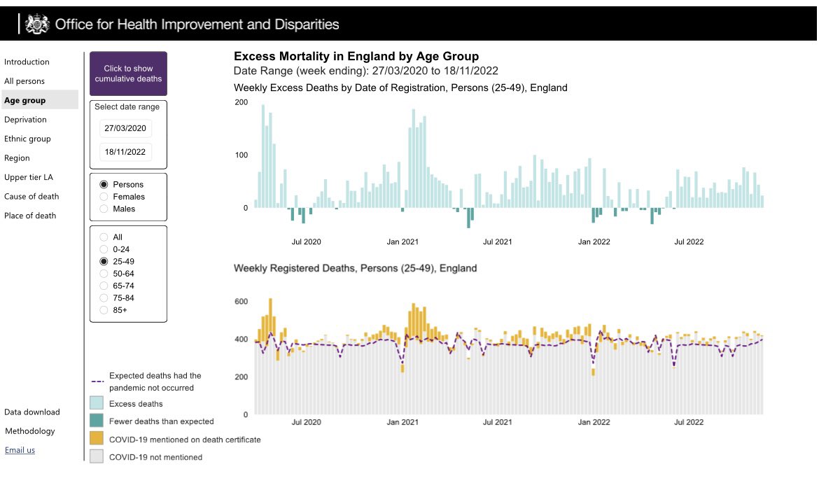The height and width of the screenshot is (504, 819).
Task: Go to the All persons page
Action: click(24, 81)
